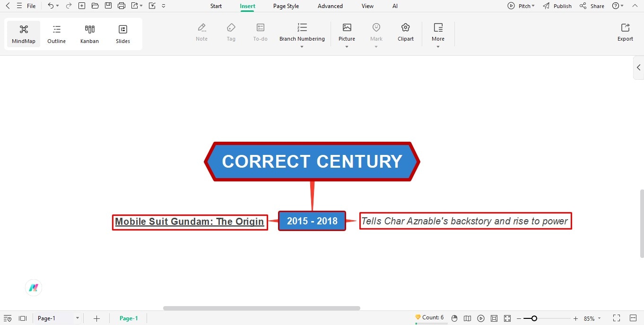
Task: Click the Save disk icon
Action: point(108,6)
